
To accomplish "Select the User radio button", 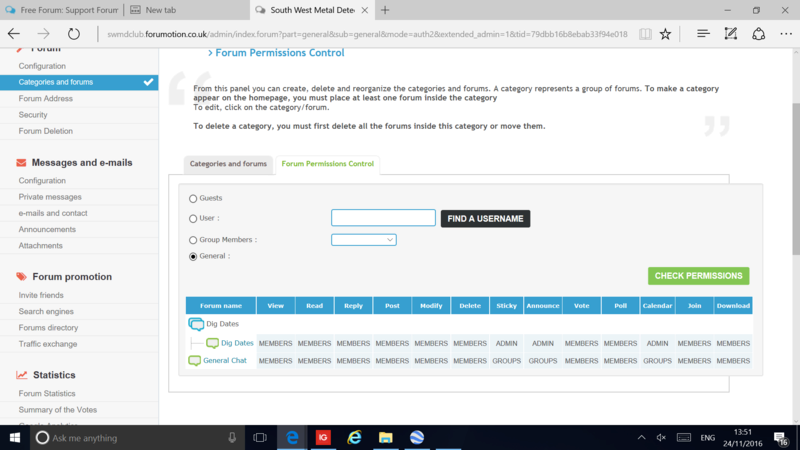I will (193, 219).
